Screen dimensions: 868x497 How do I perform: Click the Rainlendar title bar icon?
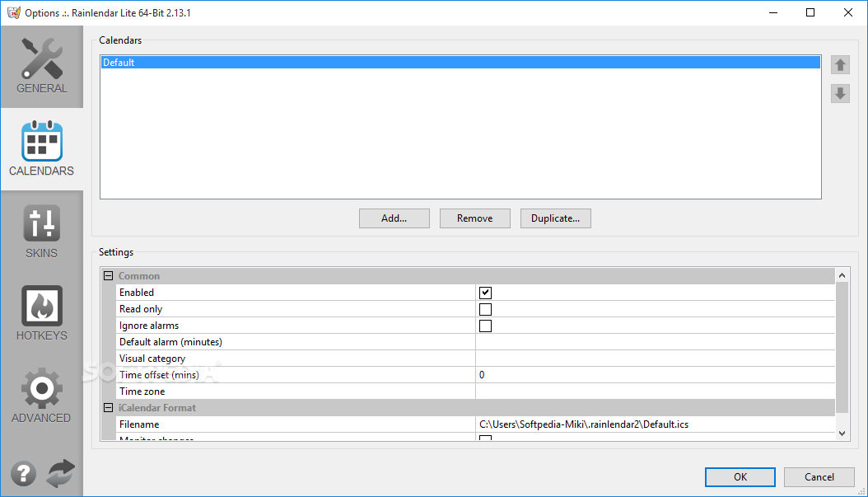click(x=13, y=12)
